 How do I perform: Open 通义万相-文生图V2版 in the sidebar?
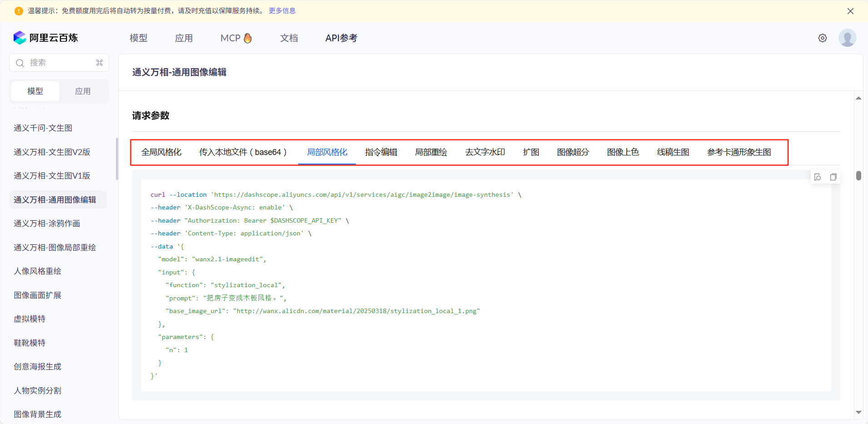pos(52,152)
